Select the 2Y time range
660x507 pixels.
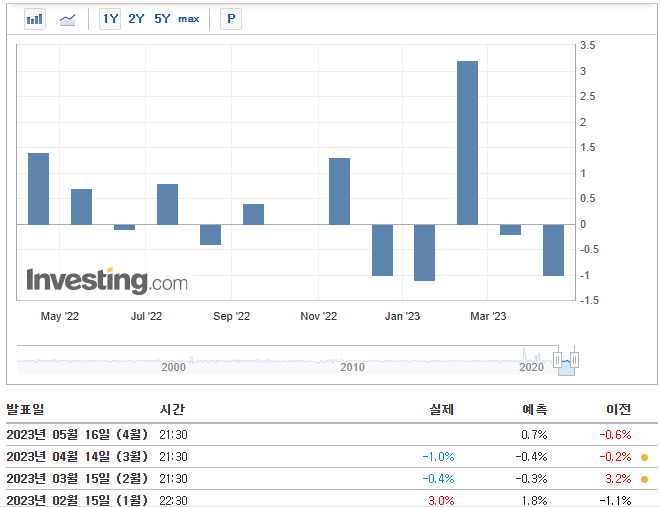pos(136,19)
